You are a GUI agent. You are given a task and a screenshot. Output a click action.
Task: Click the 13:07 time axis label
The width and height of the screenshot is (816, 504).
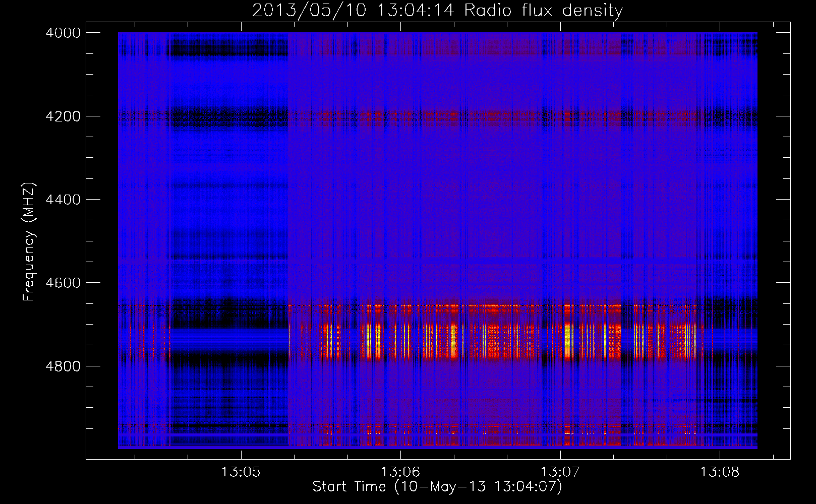coord(560,472)
